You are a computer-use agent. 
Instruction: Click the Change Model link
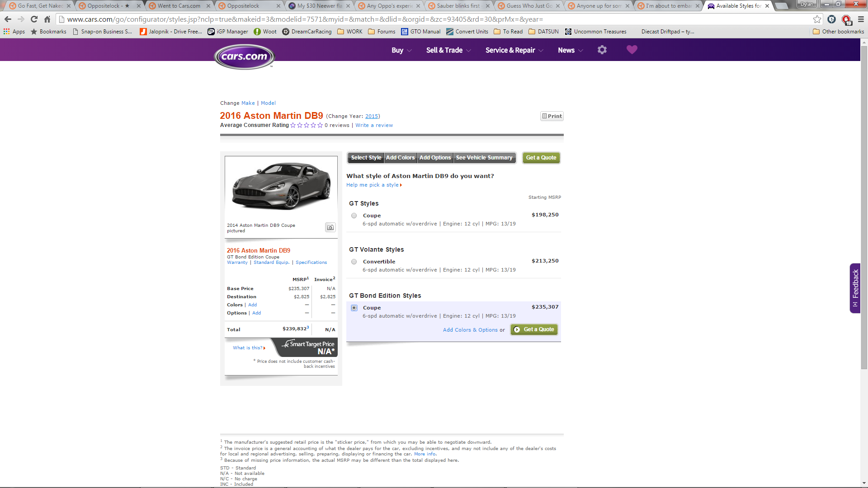pos(268,103)
